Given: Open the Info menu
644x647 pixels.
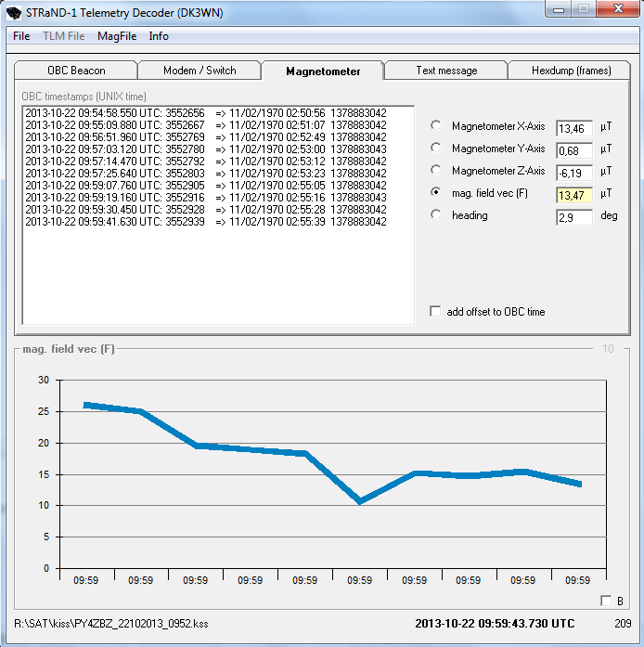Looking at the screenshot, I should tap(159, 36).
